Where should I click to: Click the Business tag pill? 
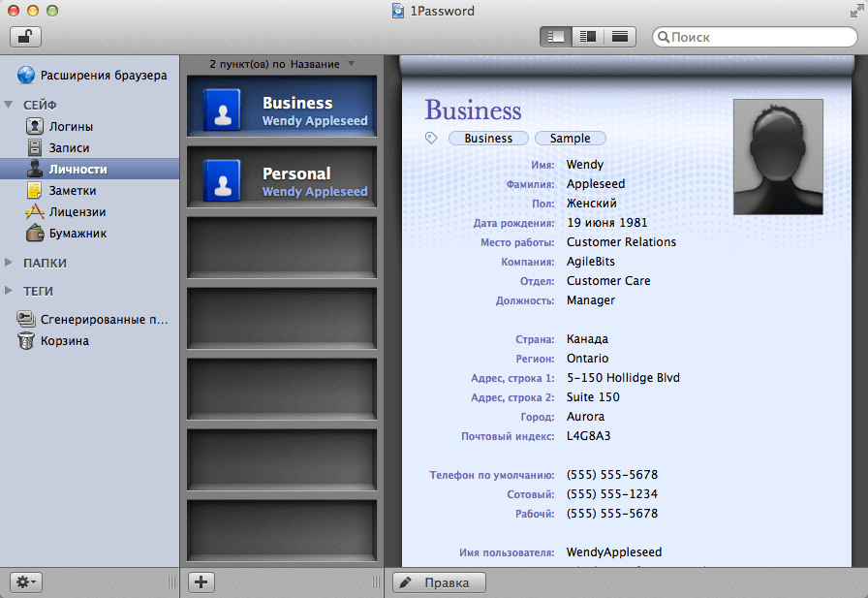click(x=488, y=139)
